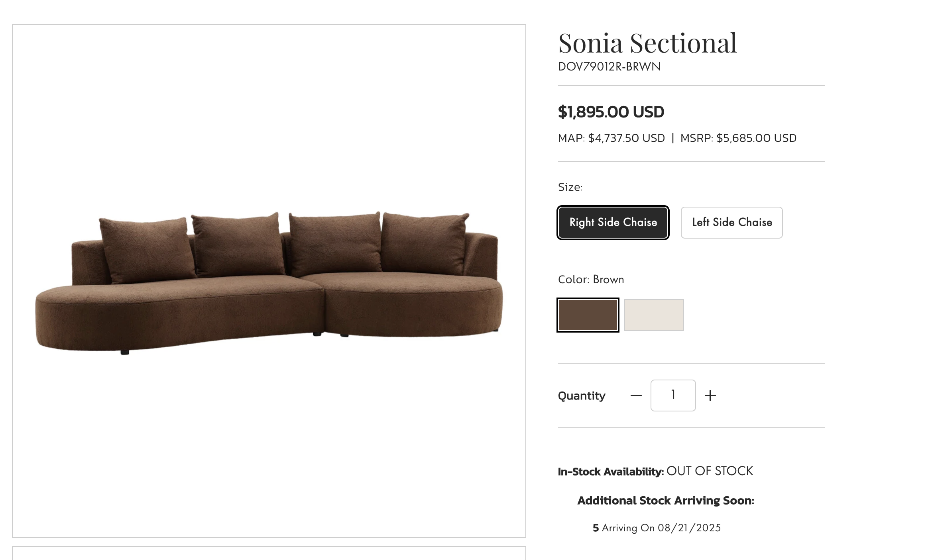The image size is (928, 560).
Task: Click the OUT OF STOCK status text
Action: [x=710, y=471]
